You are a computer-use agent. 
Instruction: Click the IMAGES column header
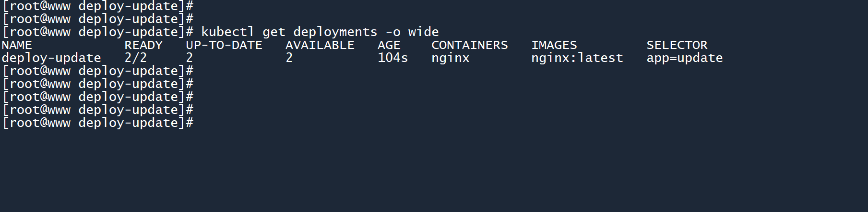pyautogui.click(x=554, y=45)
